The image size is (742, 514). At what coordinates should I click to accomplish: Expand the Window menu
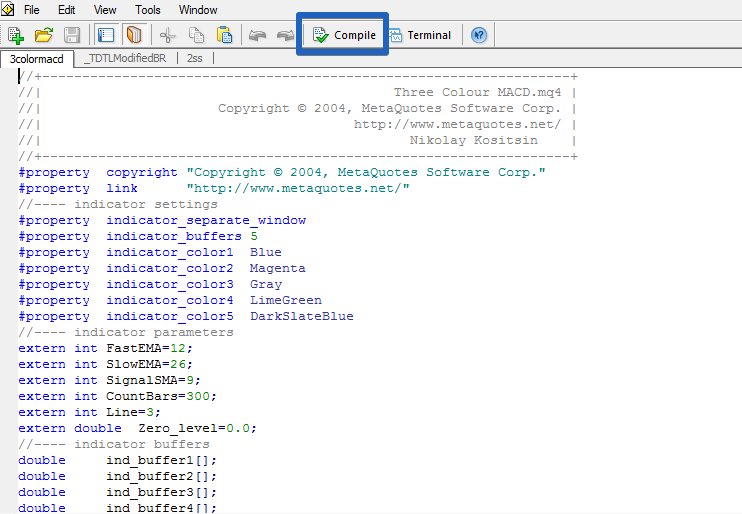point(198,10)
